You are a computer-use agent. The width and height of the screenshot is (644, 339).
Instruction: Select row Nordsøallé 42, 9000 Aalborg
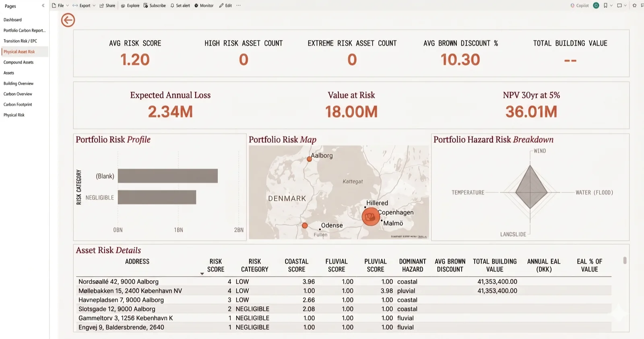pos(344,282)
